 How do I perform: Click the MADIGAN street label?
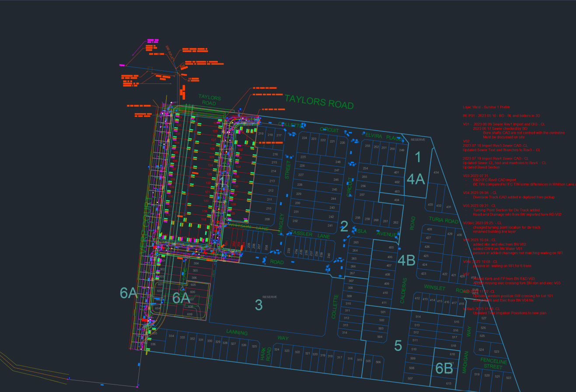click(x=465, y=362)
